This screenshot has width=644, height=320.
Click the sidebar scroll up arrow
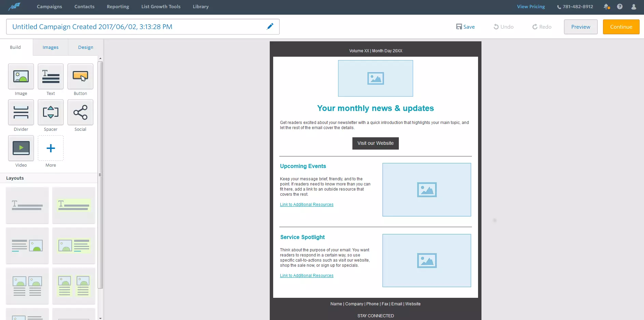100,59
